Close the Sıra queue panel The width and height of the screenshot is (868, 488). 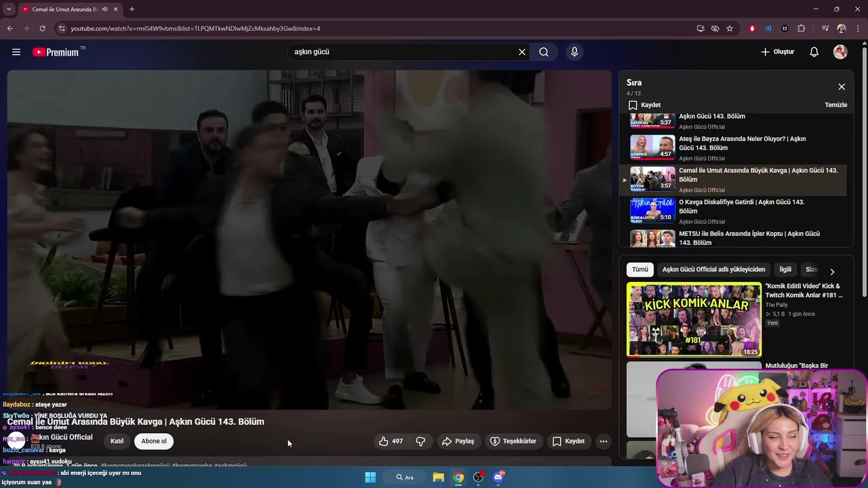[842, 87]
